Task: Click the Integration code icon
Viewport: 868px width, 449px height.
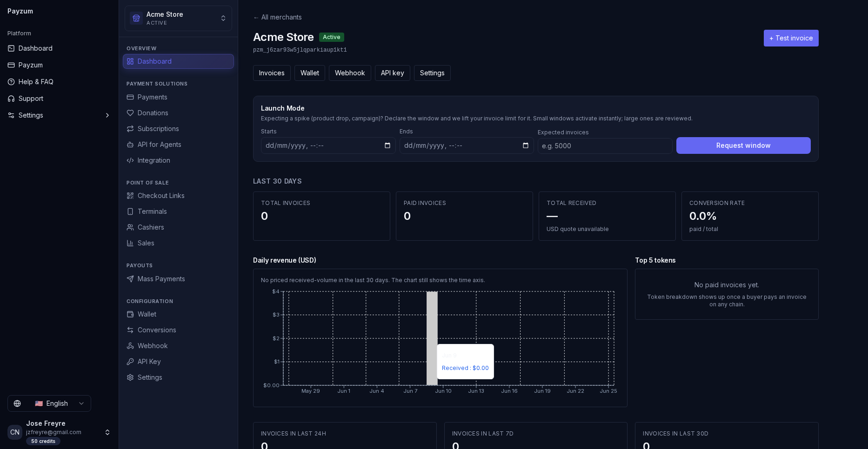Action: [x=130, y=160]
